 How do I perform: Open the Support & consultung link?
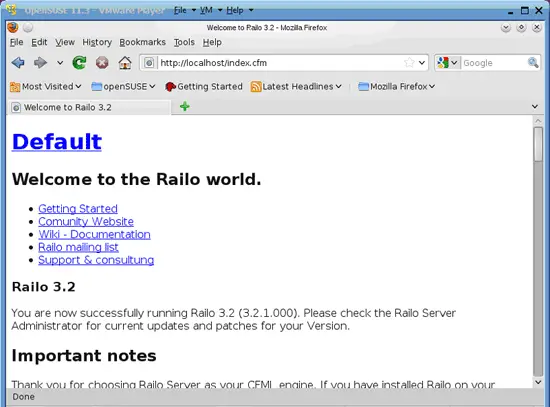click(x=96, y=260)
